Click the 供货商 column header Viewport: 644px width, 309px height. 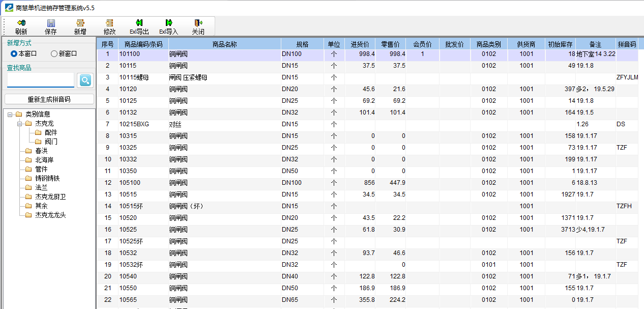click(x=526, y=44)
